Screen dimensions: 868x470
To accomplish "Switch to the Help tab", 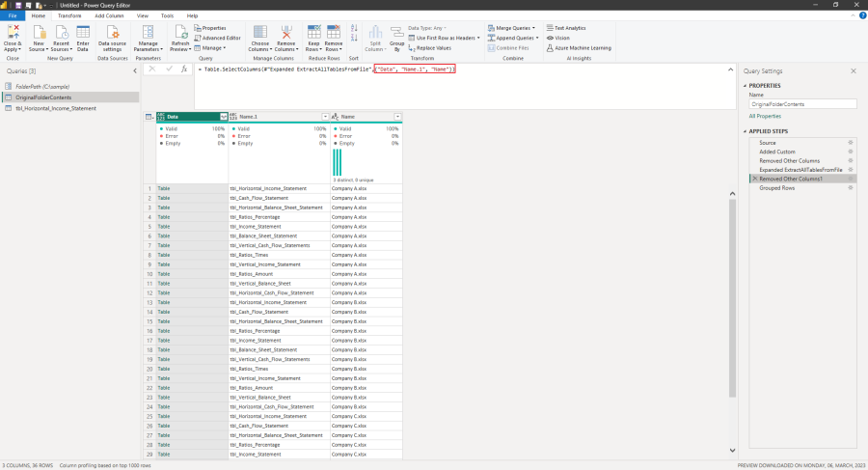I will click(x=192, y=16).
